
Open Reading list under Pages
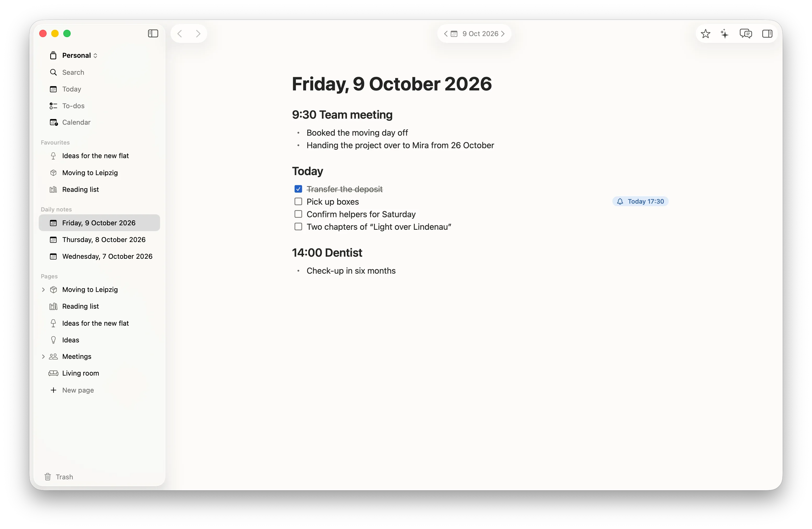click(99, 306)
